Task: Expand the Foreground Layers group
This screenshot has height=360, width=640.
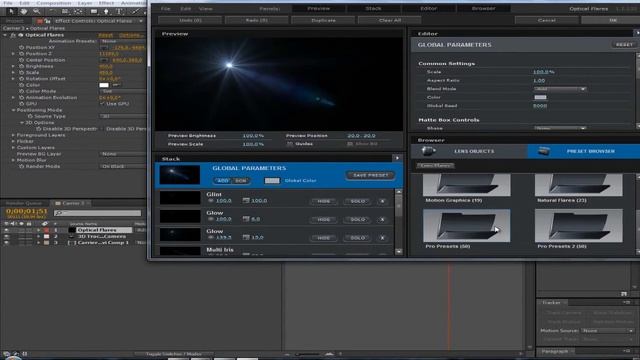Action: coord(13,135)
